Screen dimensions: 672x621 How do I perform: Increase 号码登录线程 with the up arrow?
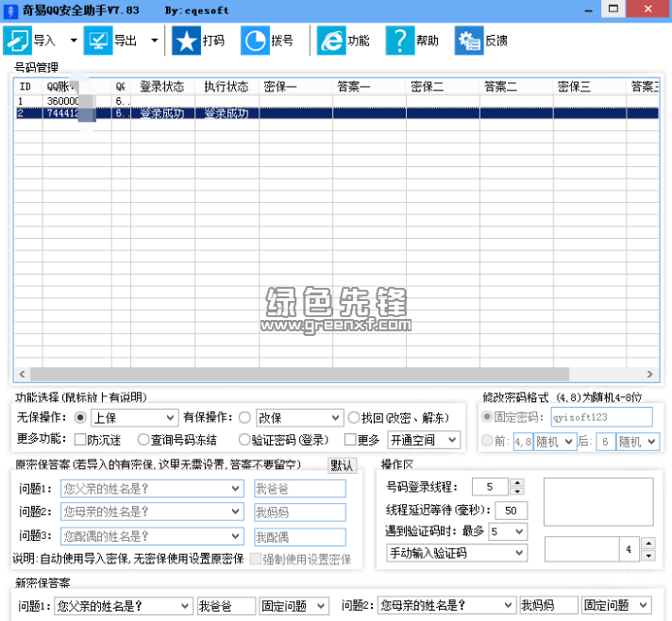pos(516,483)
